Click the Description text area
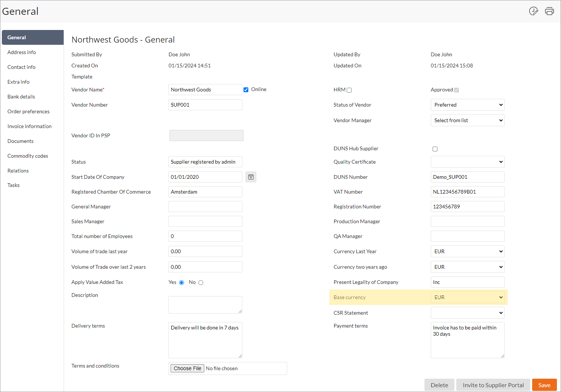This screenshot has width=561, height=392. (205, 305)
